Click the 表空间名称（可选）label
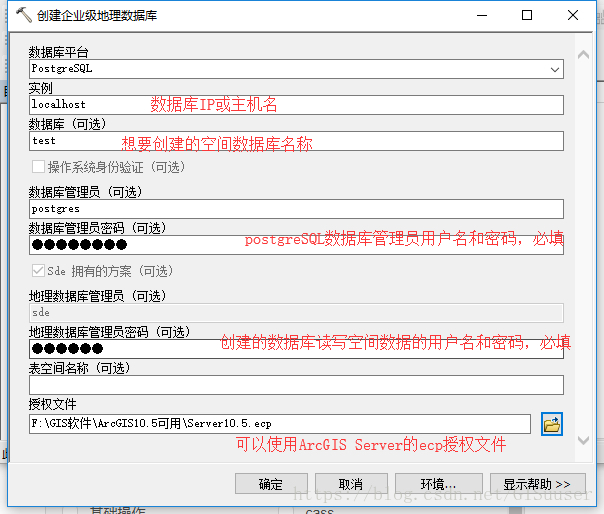Screen dimensions: 604x514 [79, 368]
